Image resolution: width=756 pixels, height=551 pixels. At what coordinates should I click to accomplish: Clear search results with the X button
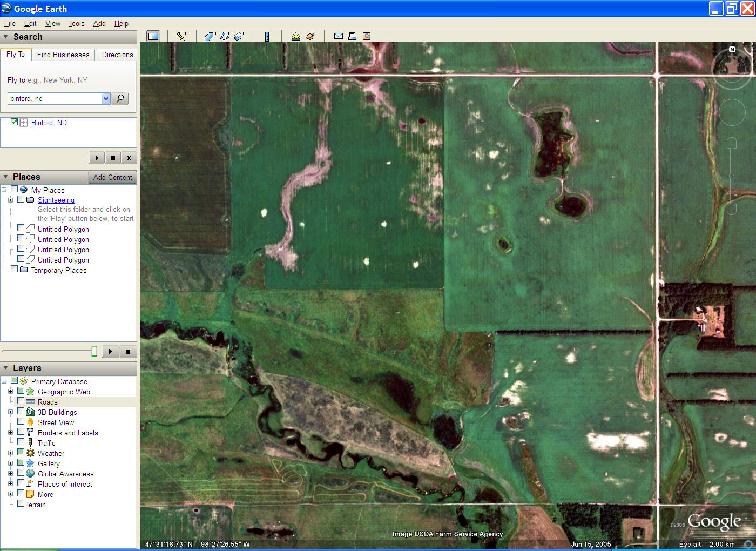point(129,158)
